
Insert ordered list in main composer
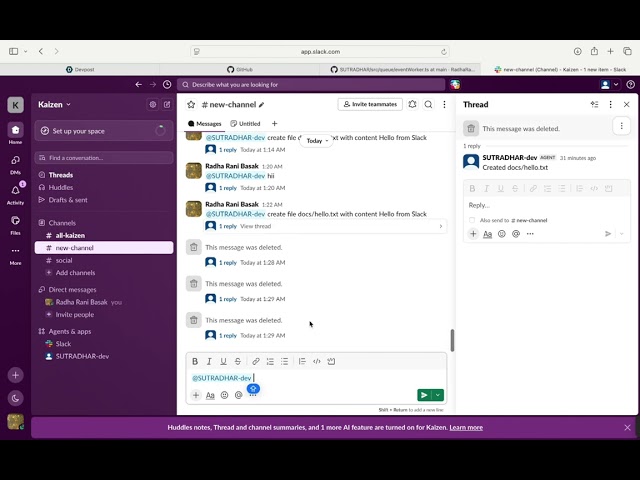tap(270, 361)
